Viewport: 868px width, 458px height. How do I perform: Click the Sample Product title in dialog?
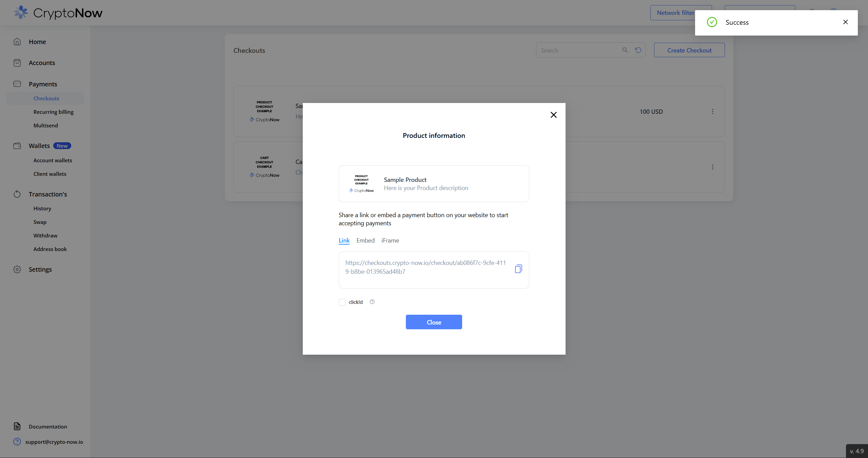click(405, 180)
